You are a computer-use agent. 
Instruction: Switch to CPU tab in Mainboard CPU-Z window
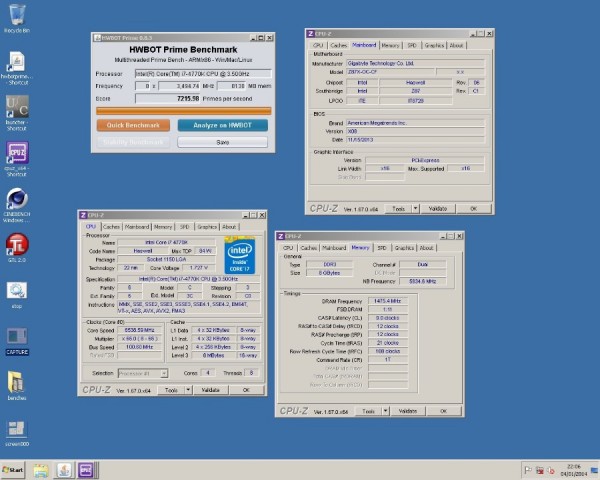tap(318, 45)
